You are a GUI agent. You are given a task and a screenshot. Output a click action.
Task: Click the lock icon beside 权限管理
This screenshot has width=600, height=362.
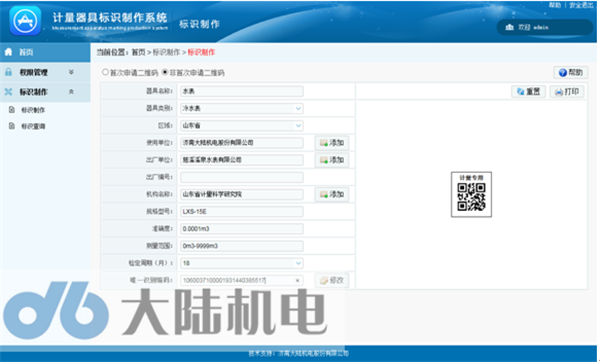(8, 72)
